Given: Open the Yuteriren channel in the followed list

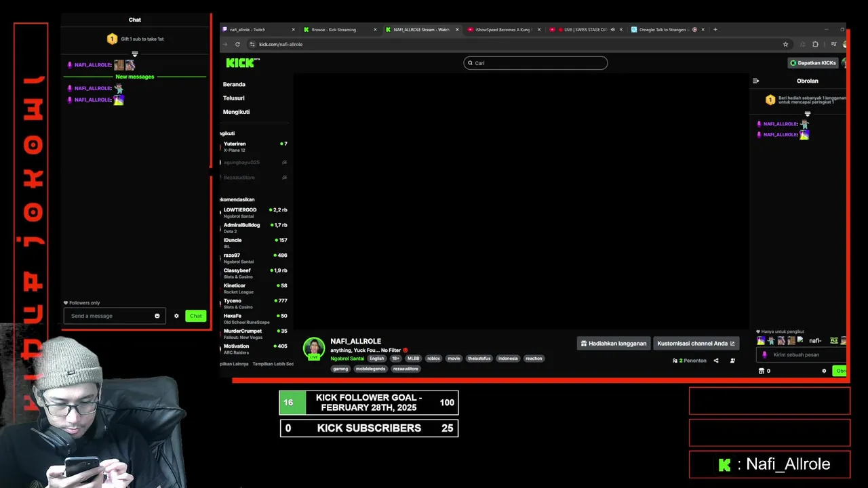Looking at the screenshot, I should (255, 146).
